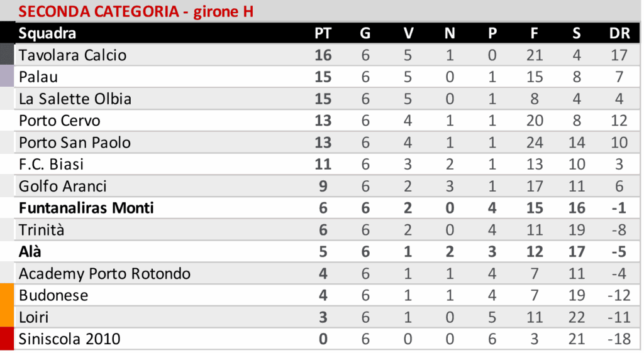Click the lavender marker beside Palau

(x=7, y=77)
